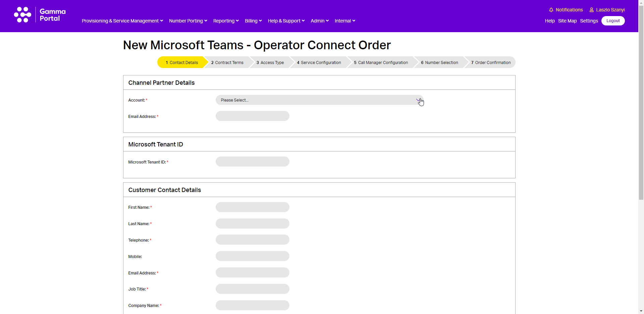Click Customer Contact Email Address field
Screen dimensions: 644x314
[x=253, y=272]
